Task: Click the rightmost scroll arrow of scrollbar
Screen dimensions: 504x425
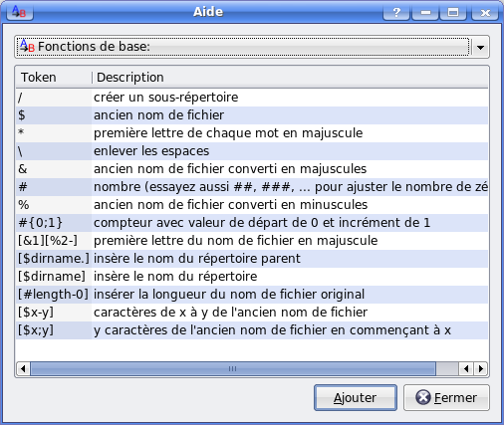Action: pyautogui.click(x=480, y=368)
